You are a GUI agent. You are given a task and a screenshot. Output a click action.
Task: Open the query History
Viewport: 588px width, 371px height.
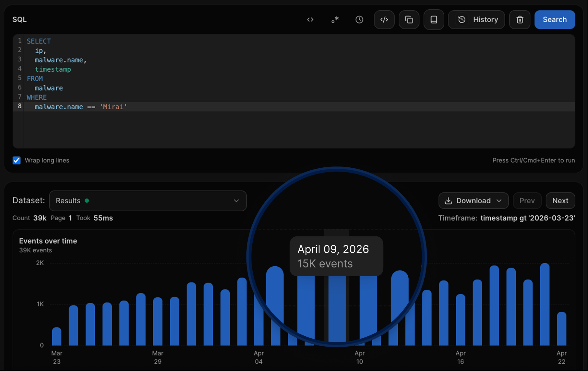coord(477,20)
